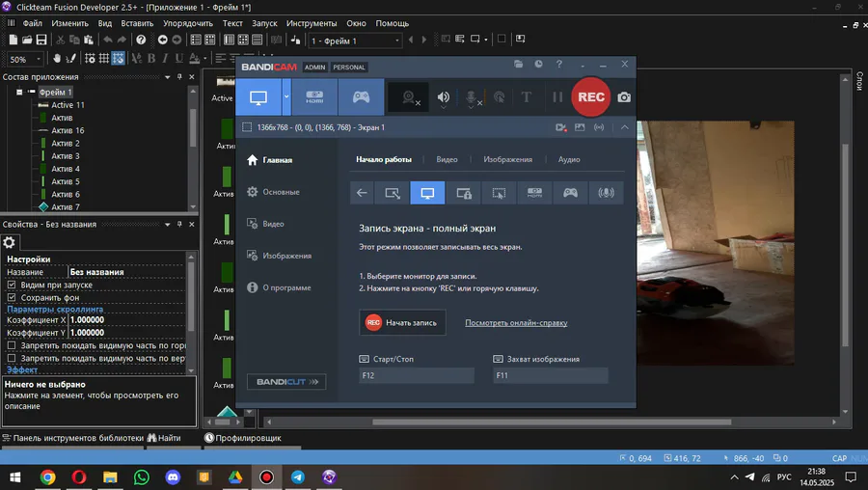This screenshot has height=490, width=868.
Task: Click the Open folder icon in Fusion toolbar
Action: (x=27, y=40)
